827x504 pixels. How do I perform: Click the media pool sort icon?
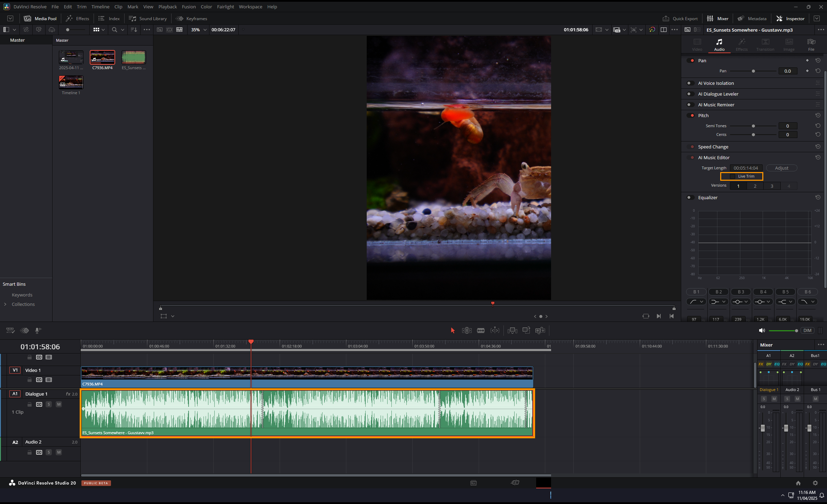(134, 30)
